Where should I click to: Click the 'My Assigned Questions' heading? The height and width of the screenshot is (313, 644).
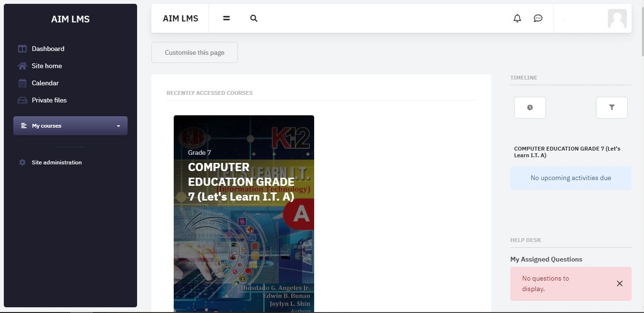click(546, 259)
